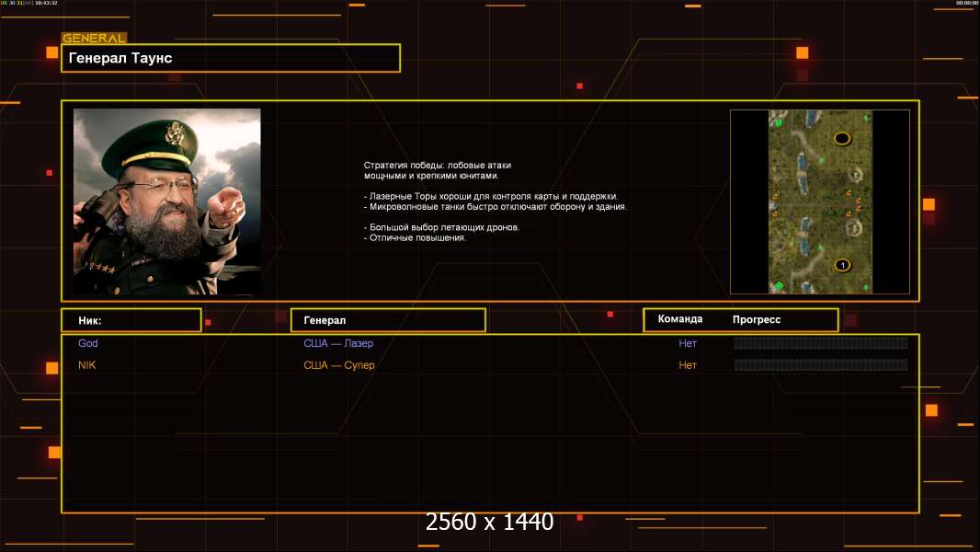Click the empty start position marker on map

click(842, 138)
